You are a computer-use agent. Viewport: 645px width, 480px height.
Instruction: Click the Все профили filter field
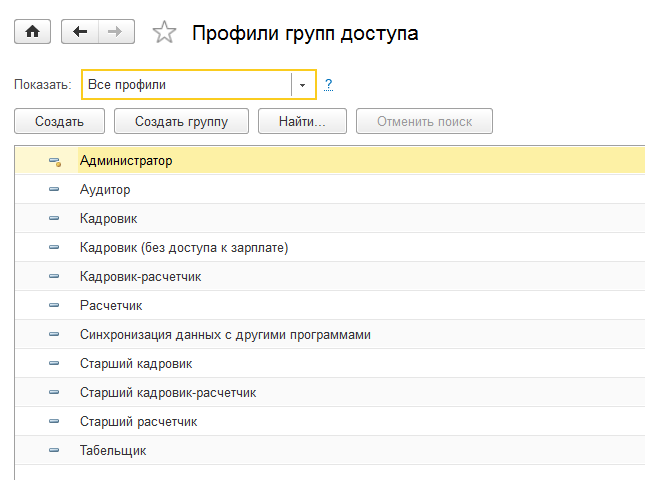click(187, 85)
